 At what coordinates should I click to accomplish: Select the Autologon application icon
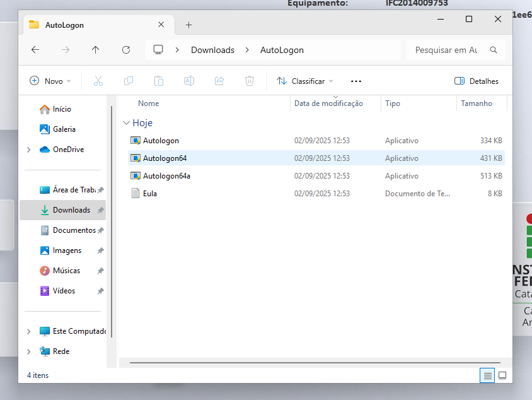coord(136,141)
